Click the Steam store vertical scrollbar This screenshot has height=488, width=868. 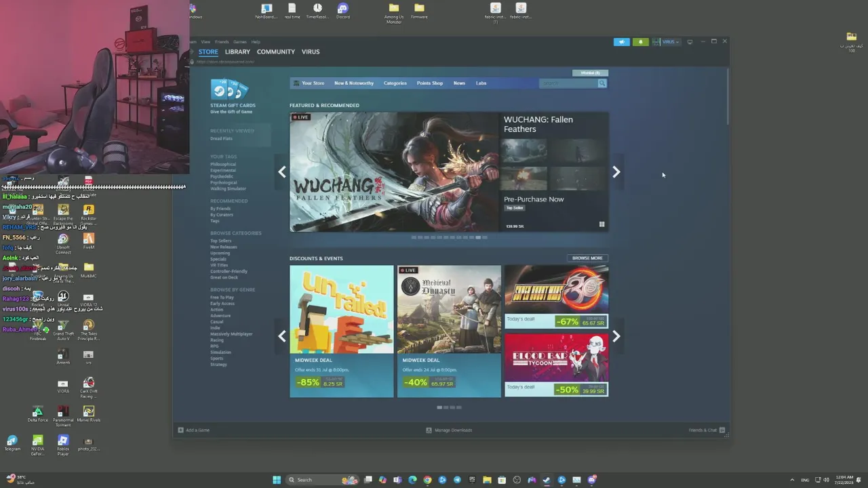(728, 96)
